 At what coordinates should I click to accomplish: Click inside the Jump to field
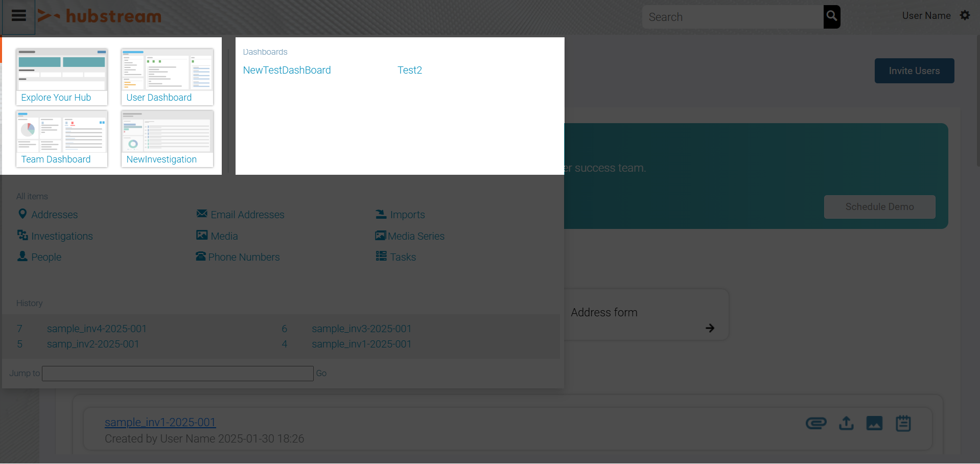point(177,373)
